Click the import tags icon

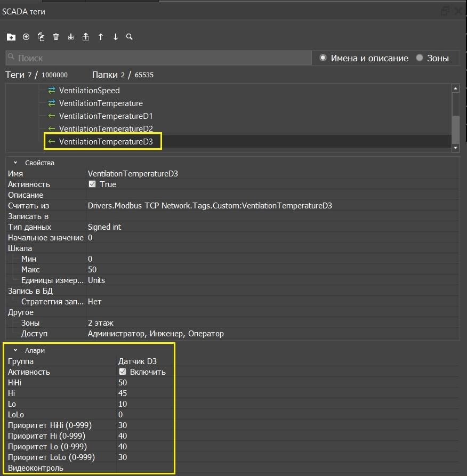(x=71, y=37)
